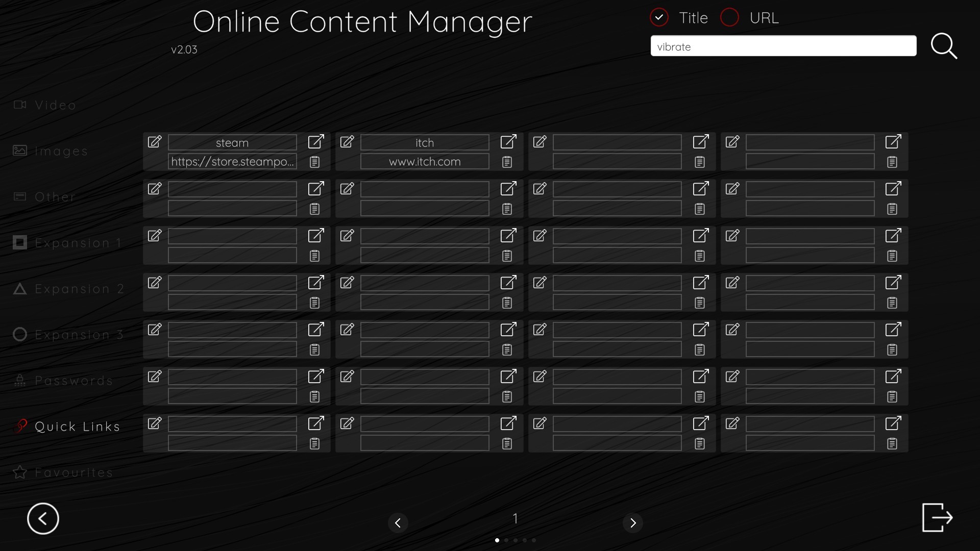Copy the steam URL to clipboard
980x551 pixels.
click(x=315, y=161)
